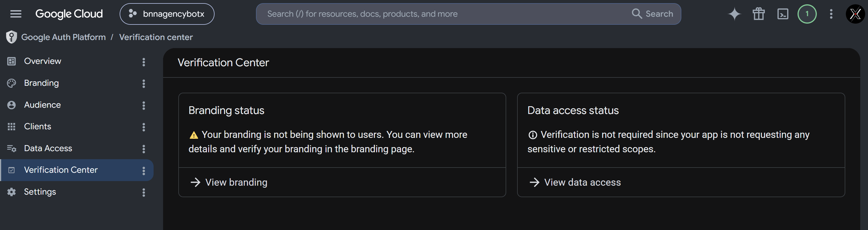Click the 'Verification is not required' message
Image resolution: width=868 pixels, height=230 pixels.
(x=668, y=142)
